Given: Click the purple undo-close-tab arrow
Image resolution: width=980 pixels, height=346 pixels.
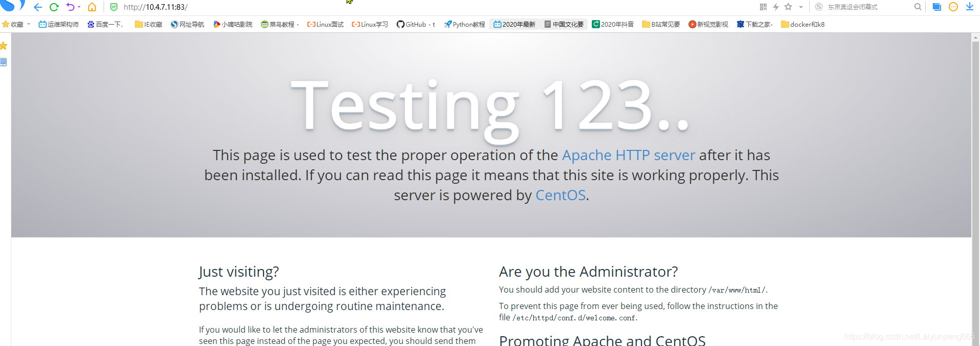Looking at the screenshot, I should click(70, 7).
